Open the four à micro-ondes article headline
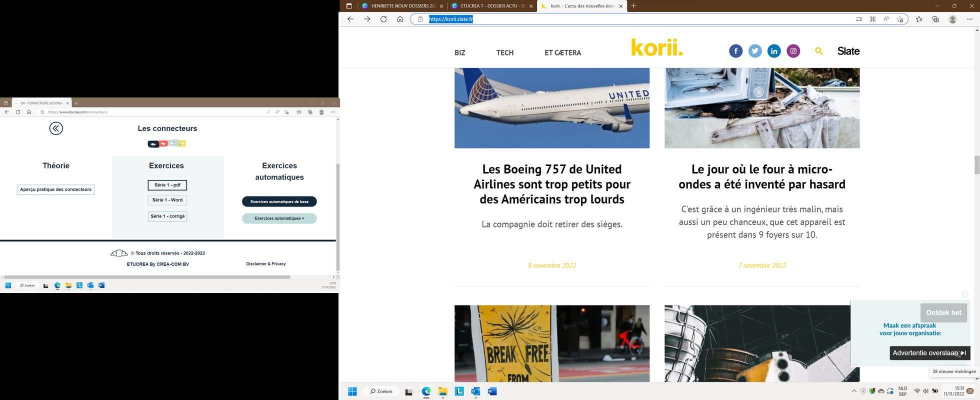Screen dimensions: 980x400 [x=762, y=176]
